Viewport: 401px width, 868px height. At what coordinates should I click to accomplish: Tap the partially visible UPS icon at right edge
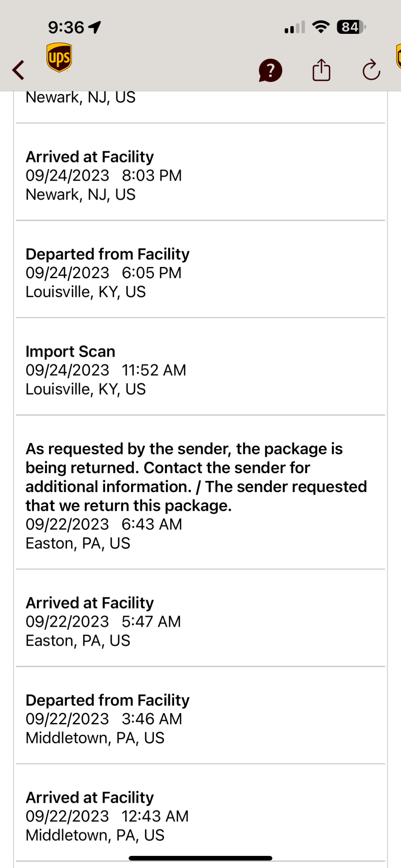tap(398, 56)
